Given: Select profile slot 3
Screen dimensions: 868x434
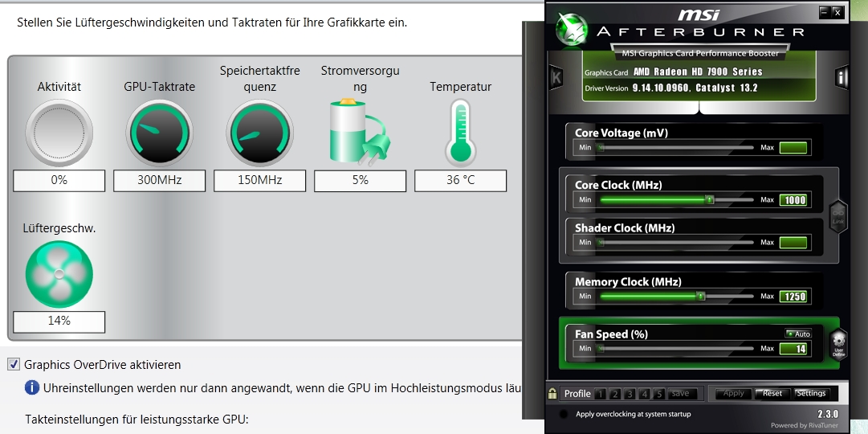Looking at the screenshot, I should coord(630,394).
